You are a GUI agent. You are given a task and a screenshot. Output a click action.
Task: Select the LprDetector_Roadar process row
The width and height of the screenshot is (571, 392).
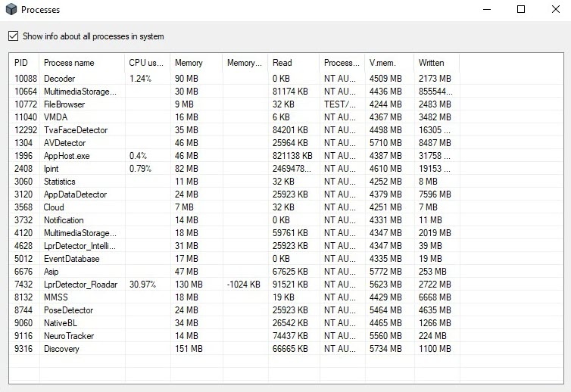[x=80, y=285]
